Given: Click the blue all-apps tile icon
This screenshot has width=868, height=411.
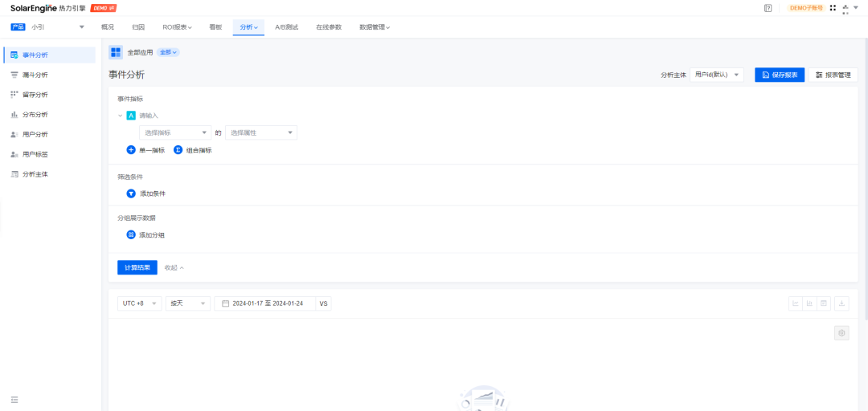Looking at the screenshot, I should (x=116, y=52).
